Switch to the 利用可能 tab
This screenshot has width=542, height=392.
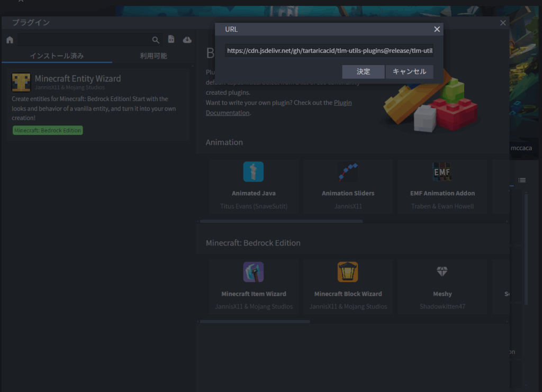click(x=153, y=56)
